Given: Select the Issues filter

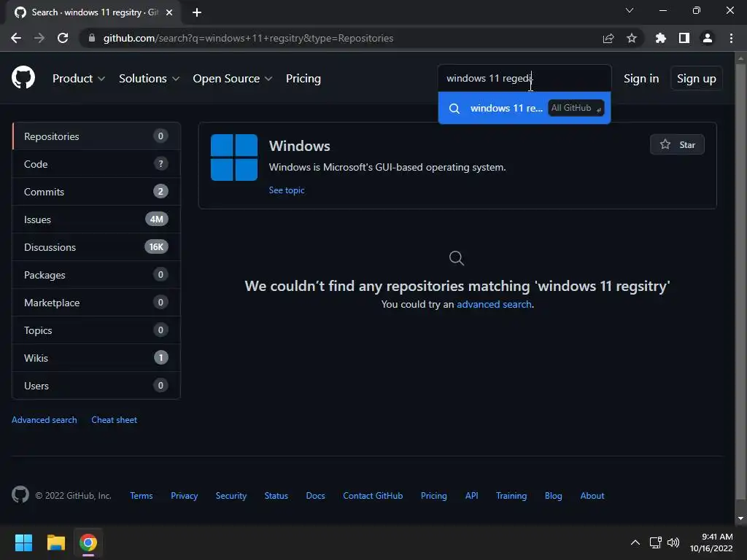Looking at the screenshot, I should (96, 219).
